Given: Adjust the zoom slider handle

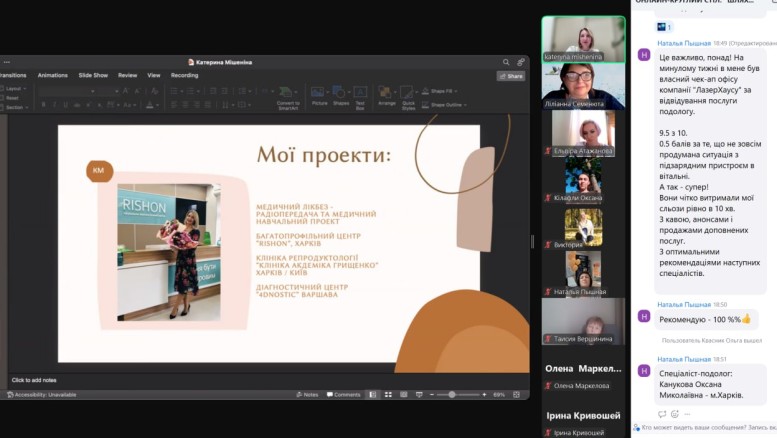Looking at the screenshot, I should pos(451,394).
